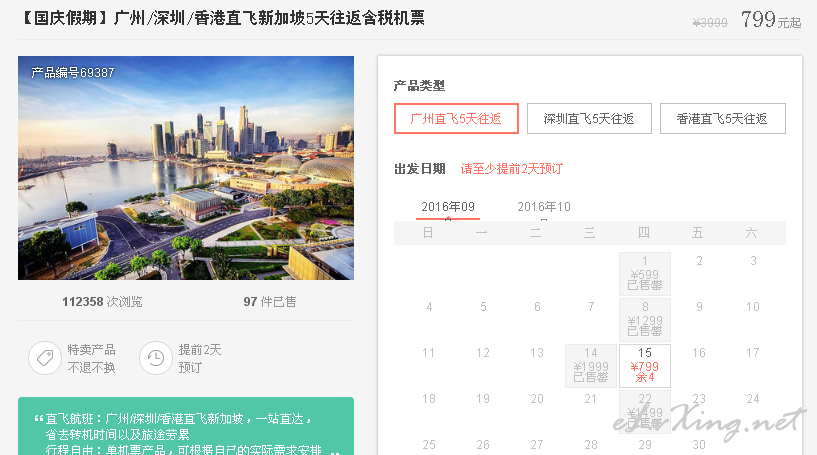This screenshot has height=455, width=817.
Task: Click the 日 weekday column header
Action: [428, 232]
